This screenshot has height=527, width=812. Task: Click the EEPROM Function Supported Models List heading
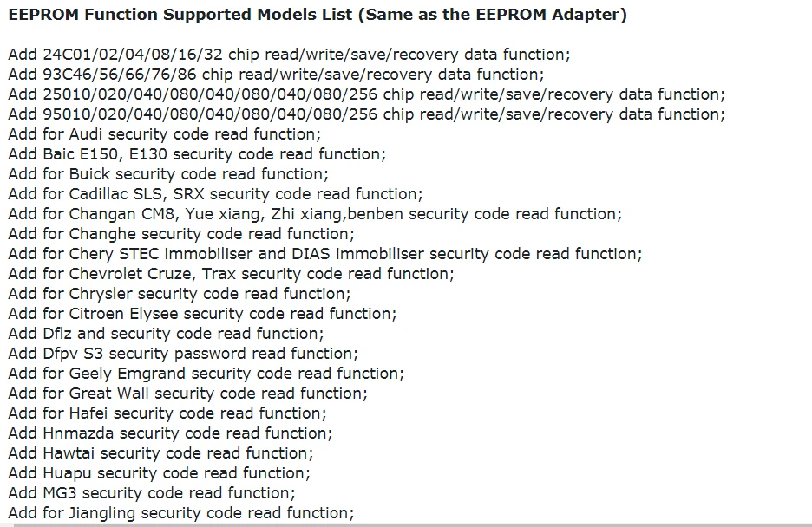pos(318,15)
